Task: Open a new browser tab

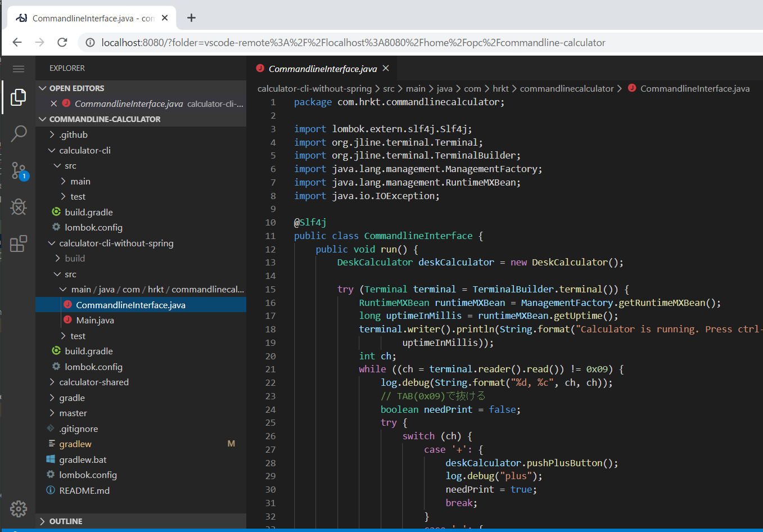Action: [x=191, y=18]
